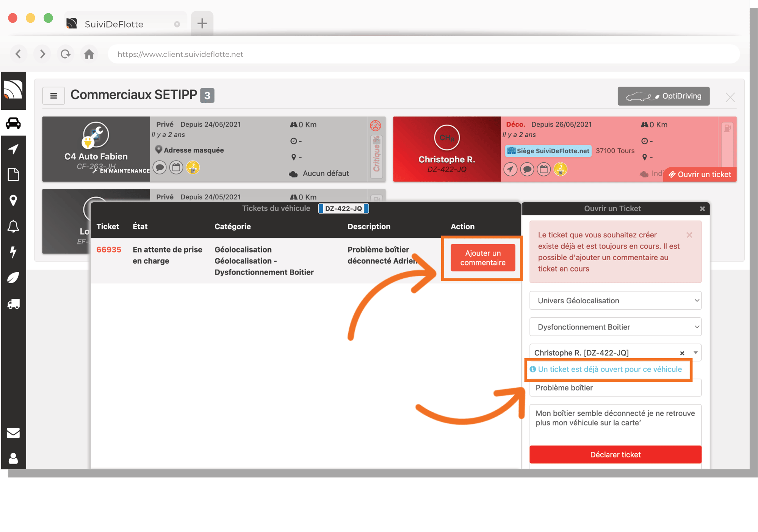Click 'En attente de prise en charge' status
This screenshot has width=758, height=532.
[x=168, y=255]
